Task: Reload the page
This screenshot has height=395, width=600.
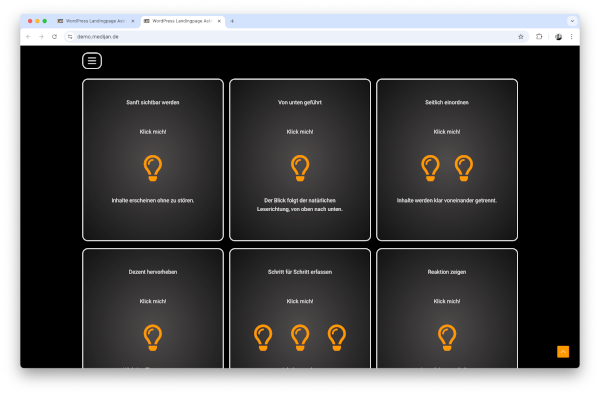Action: coord(54,37)
